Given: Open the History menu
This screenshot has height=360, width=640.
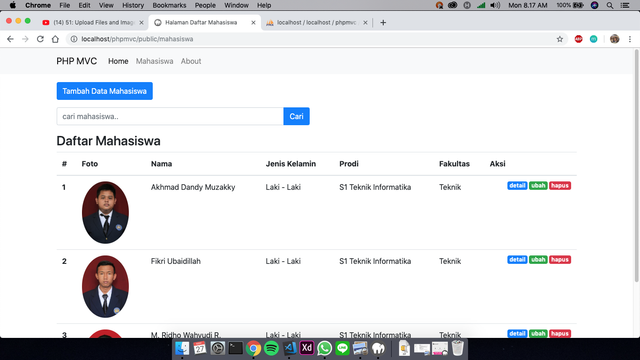Looking at the screenshot, I should (x=133, y=5).
